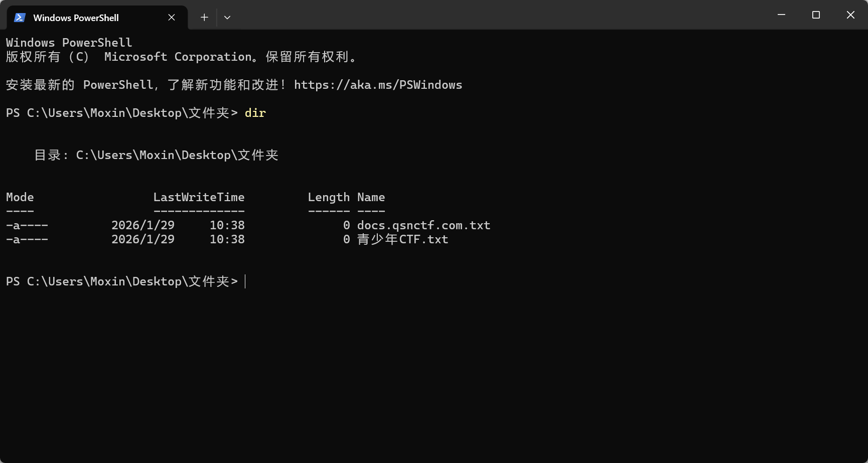Click the LastWriteTime column header
Screen dimensions: 868x463
pyautogui.click(x=199, y=197)
